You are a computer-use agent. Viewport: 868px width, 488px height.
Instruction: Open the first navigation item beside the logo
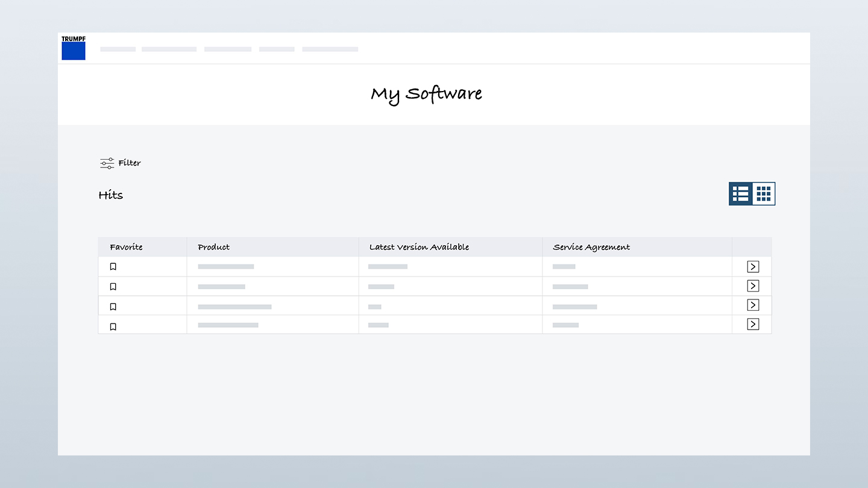[118, 49]
